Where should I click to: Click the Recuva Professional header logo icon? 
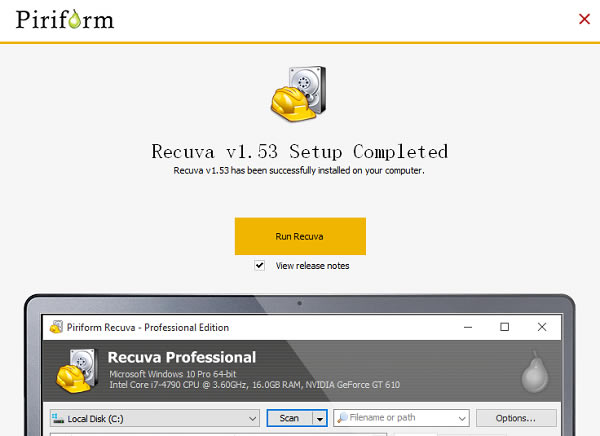[x=76, y=370]
